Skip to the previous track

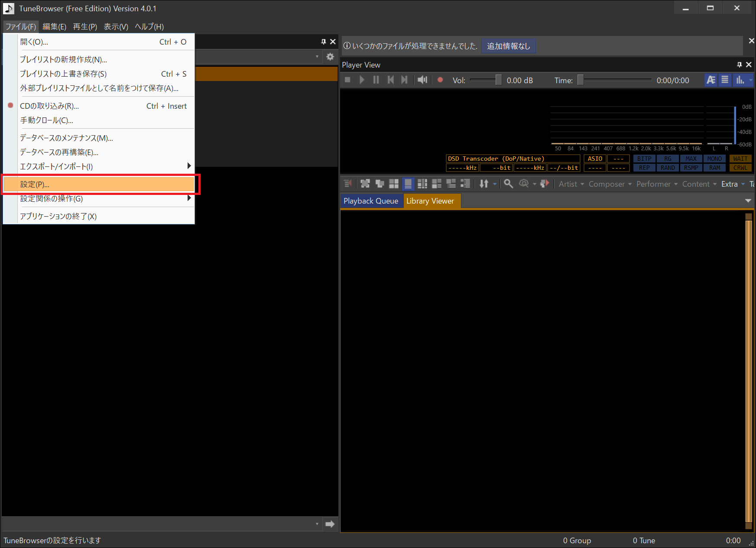[x=390, y=80]
